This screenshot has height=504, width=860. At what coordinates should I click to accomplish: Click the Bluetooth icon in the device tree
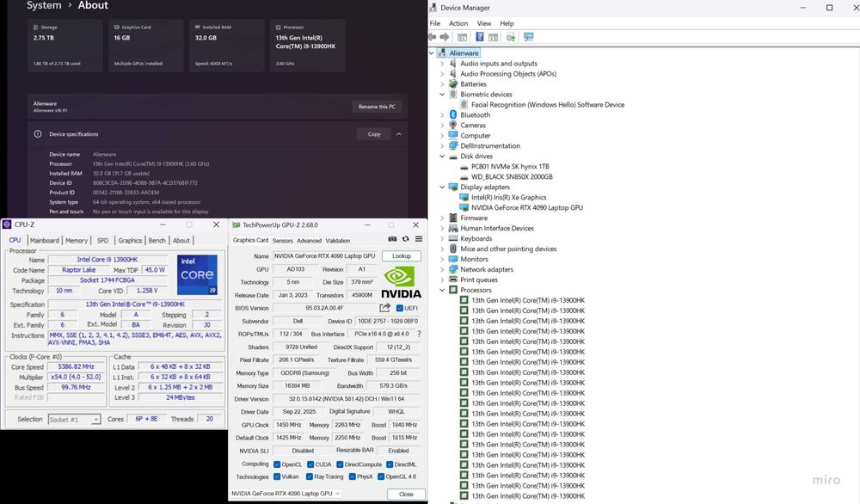point(453,114)
